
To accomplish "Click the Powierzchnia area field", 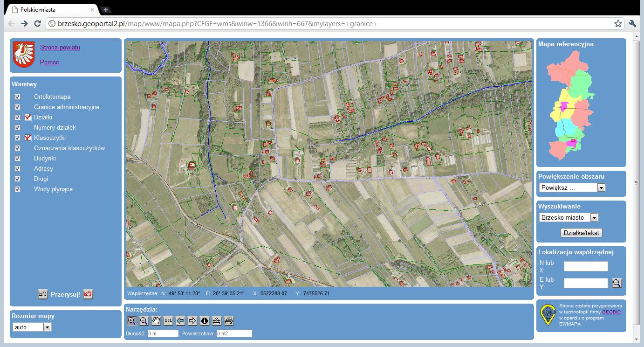I will 234,333.
